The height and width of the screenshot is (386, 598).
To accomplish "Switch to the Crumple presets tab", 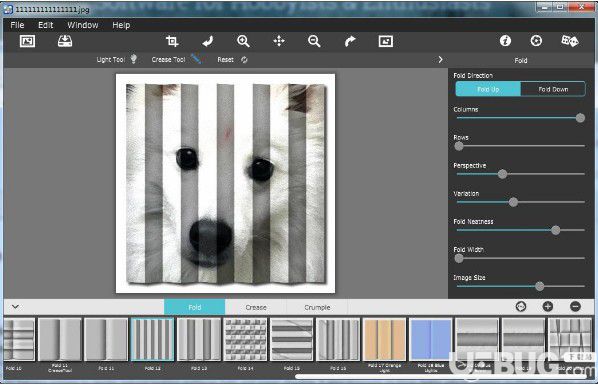I will (317, 307).
